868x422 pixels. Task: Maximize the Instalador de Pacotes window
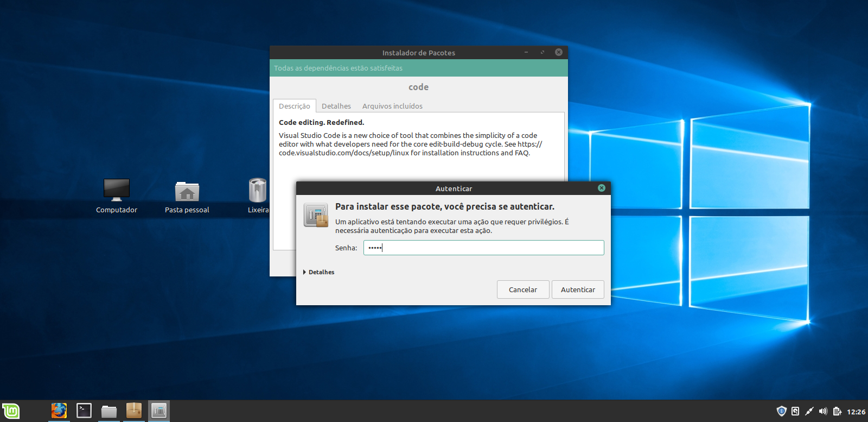(x=542, y=52)
